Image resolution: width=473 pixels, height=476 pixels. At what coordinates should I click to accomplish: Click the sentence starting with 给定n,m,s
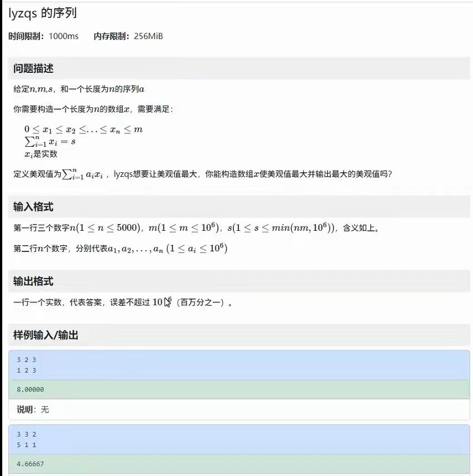tap(79, 89)
